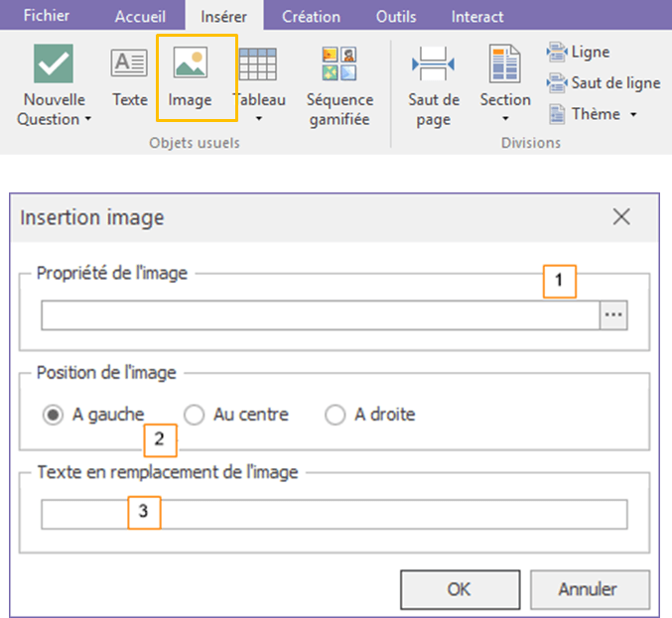
Task: Click the Image insert icon
Action: (x=191, y=62)
